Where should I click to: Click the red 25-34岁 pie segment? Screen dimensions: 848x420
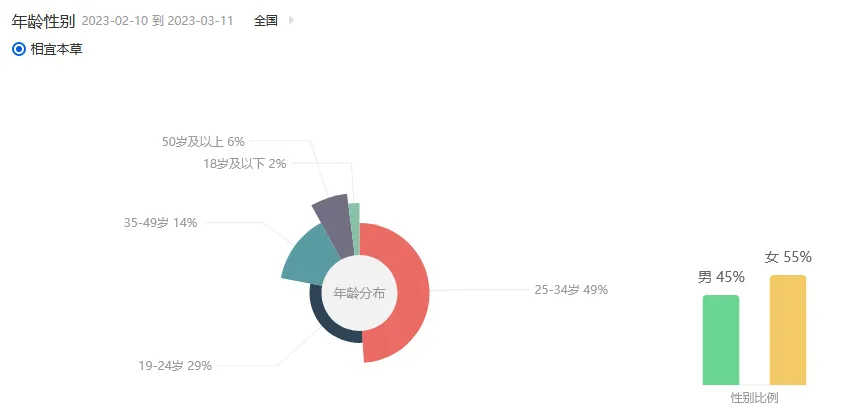coord(406,292)
